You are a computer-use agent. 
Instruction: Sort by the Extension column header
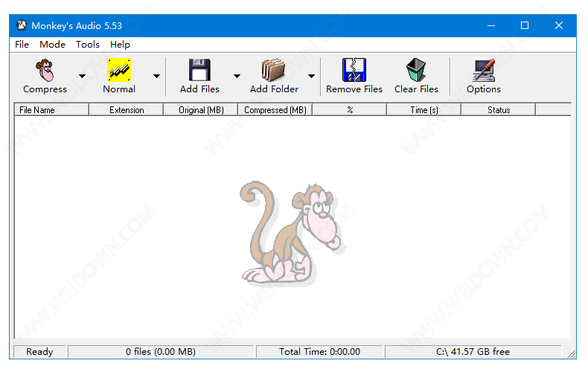[127, 110]
